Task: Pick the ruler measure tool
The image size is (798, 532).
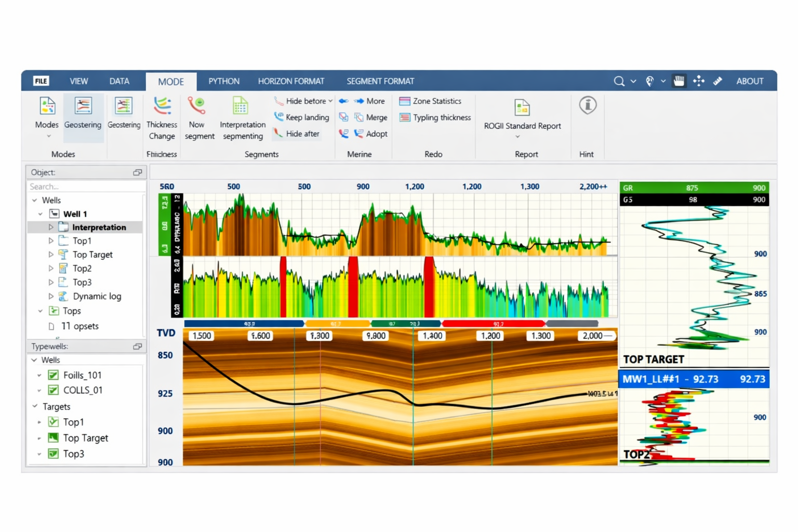Action: (x=718, y=81)
